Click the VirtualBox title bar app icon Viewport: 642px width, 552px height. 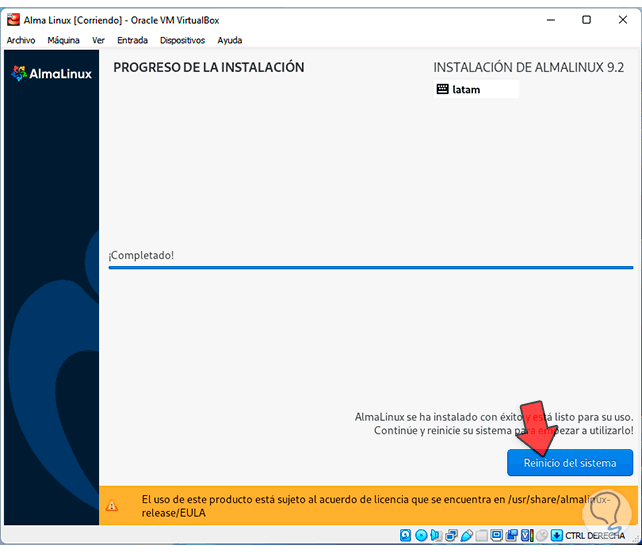click(x=13, y=20)
